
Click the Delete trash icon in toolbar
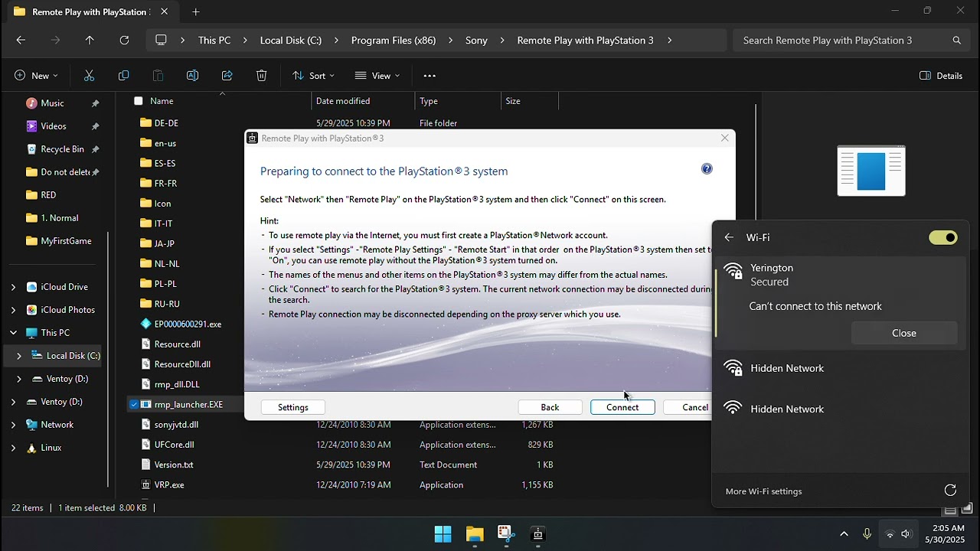click(x=261, y=75)
